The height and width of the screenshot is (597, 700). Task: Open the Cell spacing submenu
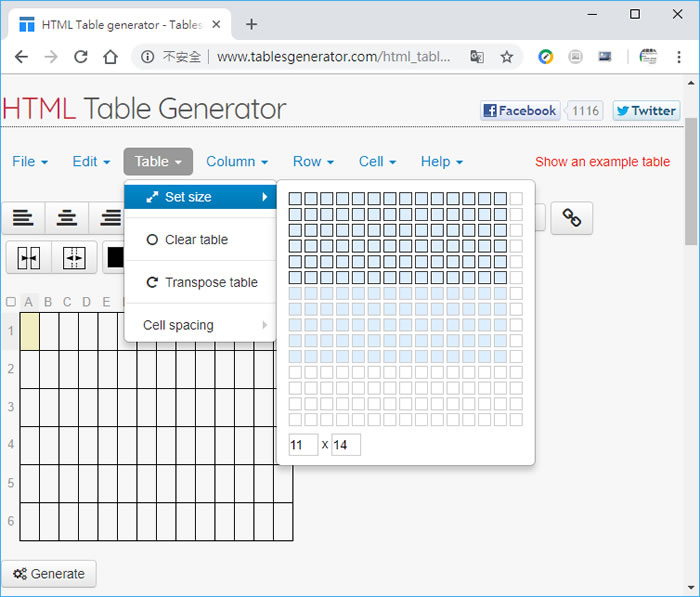tap(178, 325)
